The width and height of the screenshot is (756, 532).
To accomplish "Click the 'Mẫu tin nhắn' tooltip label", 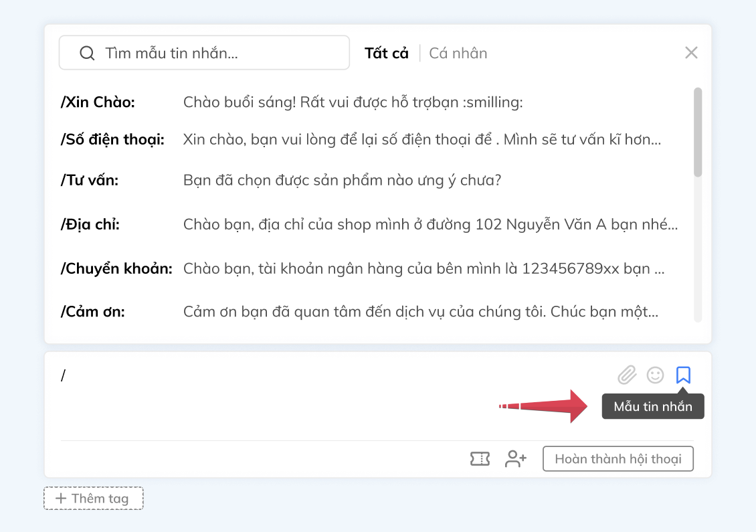I will pyautogui.click(x=652, y=406).
